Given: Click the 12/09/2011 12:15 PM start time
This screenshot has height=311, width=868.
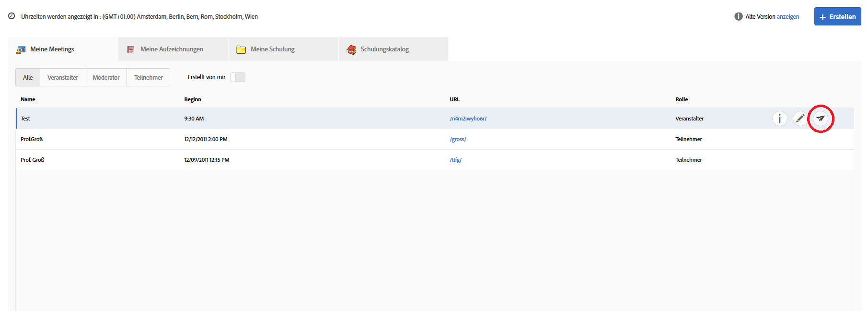Looking at the screenshot, I should point(207,160).
